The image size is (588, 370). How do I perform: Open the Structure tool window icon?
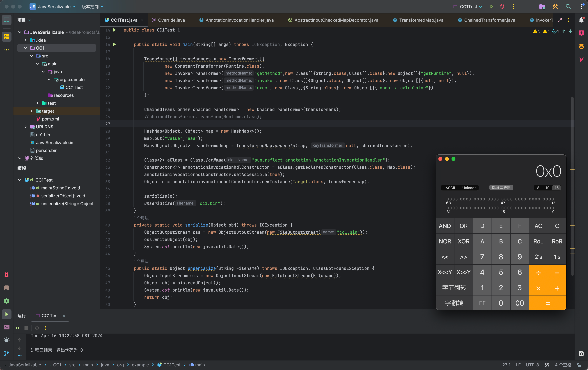pyautogui.click(x=7, y=37)
